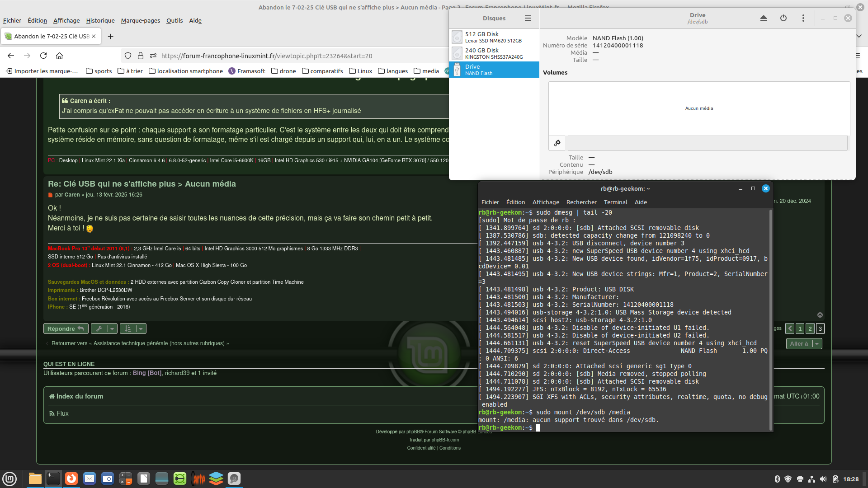868x488 pixels.
Task: Open drive options three-dot menu
Action: click(x=803, y=18)
